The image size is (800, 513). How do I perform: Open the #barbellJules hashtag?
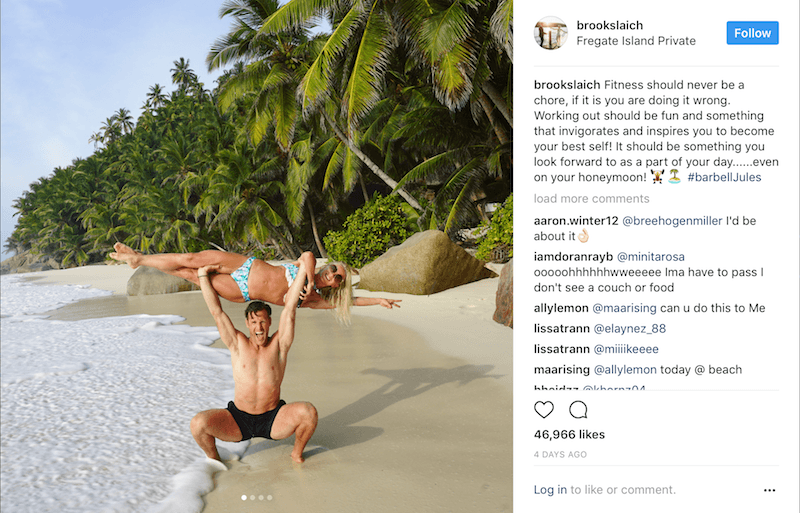click(724, 177)
